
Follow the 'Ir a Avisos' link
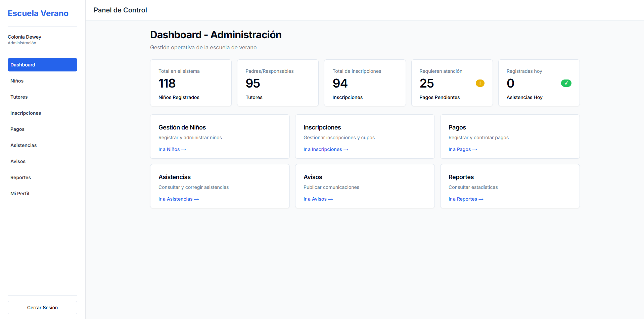318,199
